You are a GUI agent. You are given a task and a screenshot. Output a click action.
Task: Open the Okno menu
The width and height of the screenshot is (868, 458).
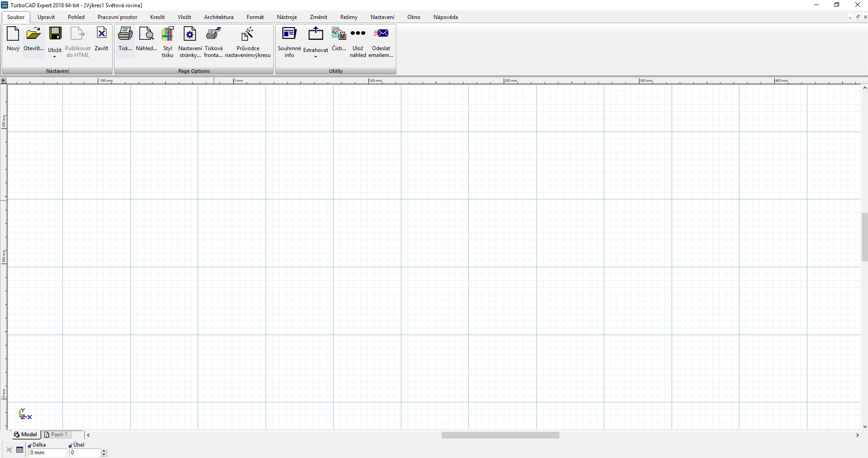click(x=414, y=17)
